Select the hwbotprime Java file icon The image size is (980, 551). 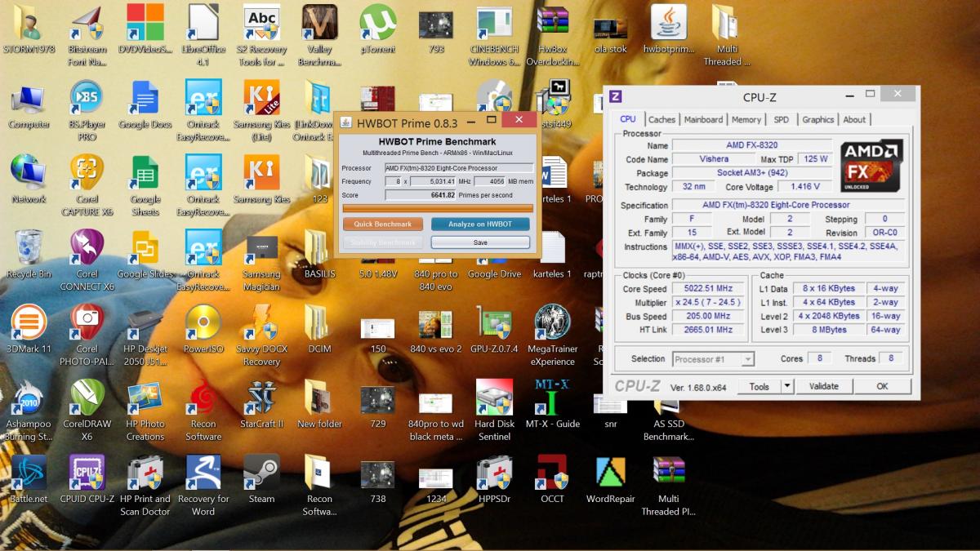tap(669, 30)
